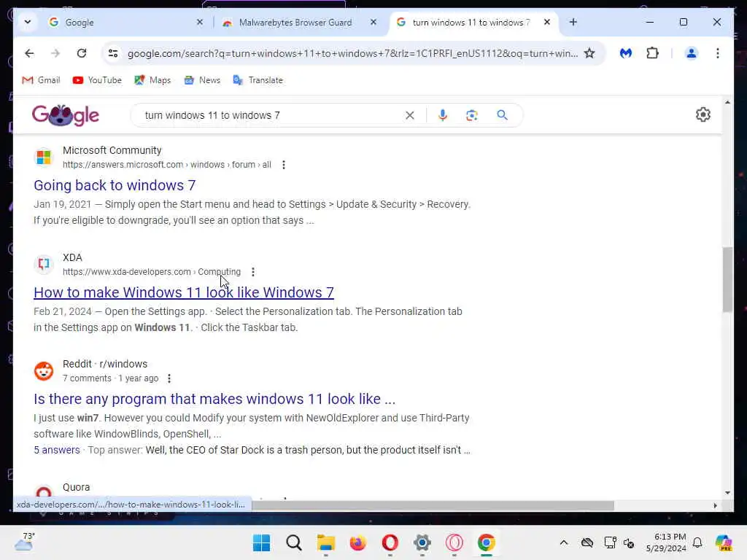Open weather widget showing 73°
The height and width of the screenshot is (560, 747).
click(25, 542)
